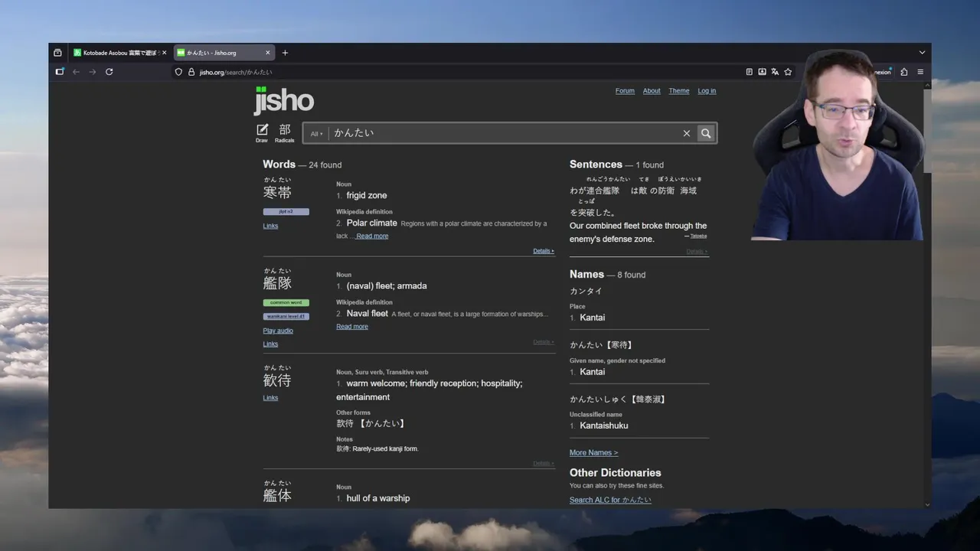Click the magnifying glass search button
The image size is (980, 551).
706,133
